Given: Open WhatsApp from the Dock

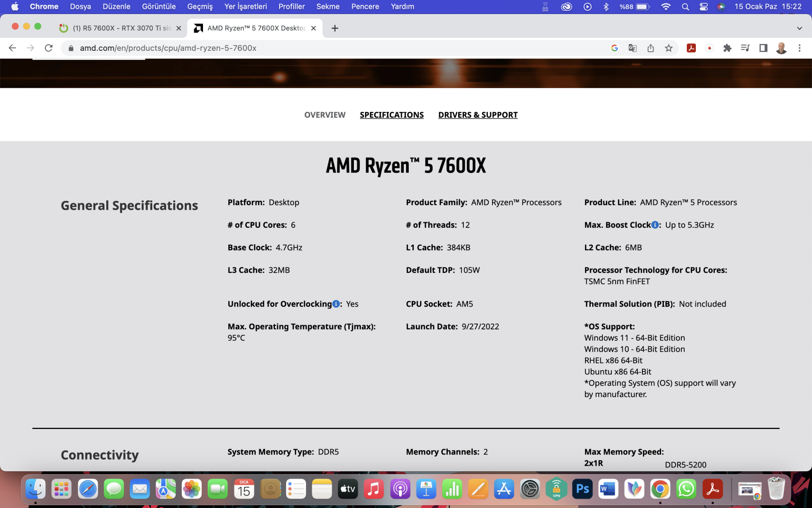Looking at the screenshot, I should [686, 489].
